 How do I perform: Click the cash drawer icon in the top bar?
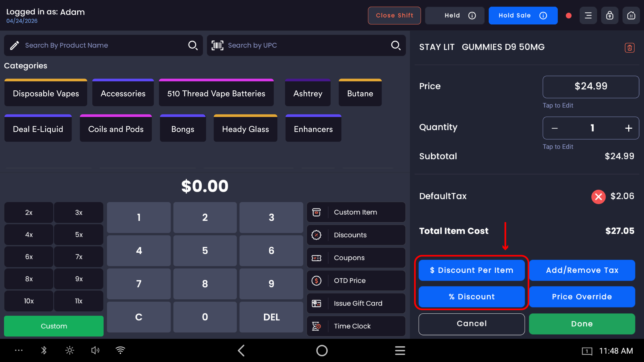[631, 15]
